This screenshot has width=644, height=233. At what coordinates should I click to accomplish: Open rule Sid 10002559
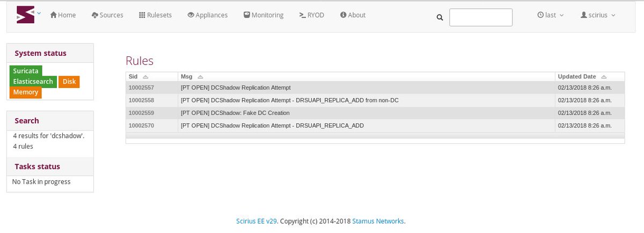pyautogui.click(x=141, y=113)
